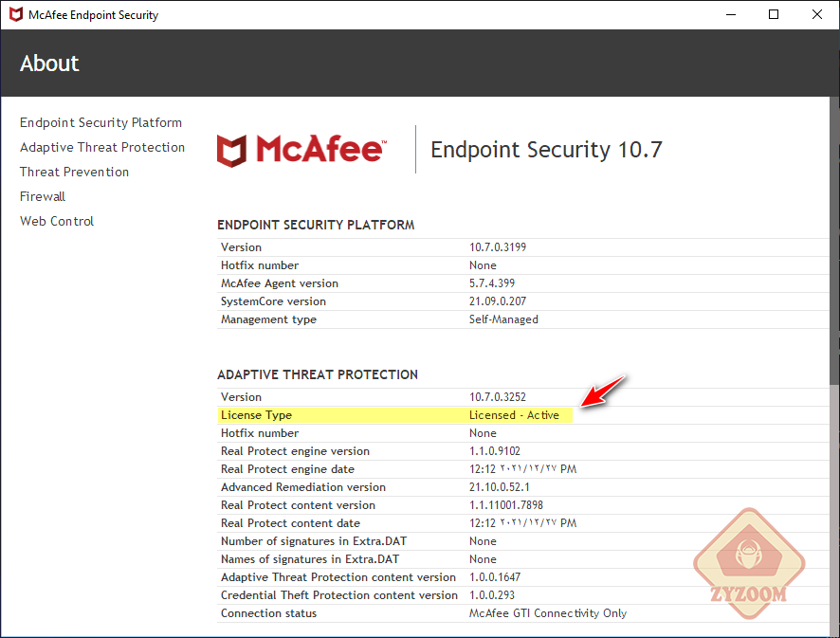
Task: Select Credential Theft Protection content version 1.0.0.293
Action: (492, 595)
